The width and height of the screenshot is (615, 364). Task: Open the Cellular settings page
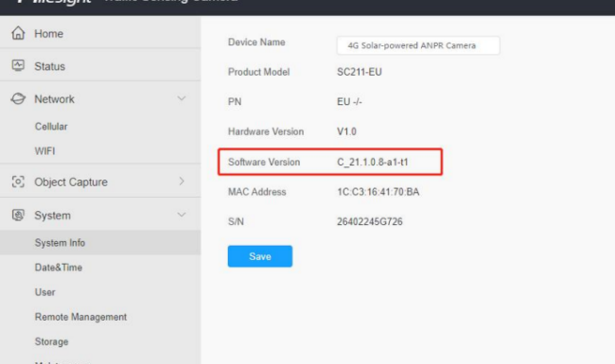click(x=51, y=127)
